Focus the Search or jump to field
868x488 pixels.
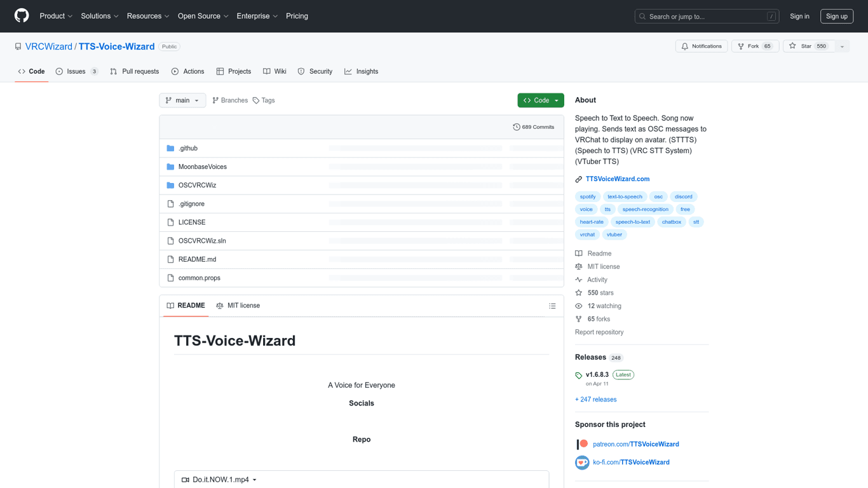[x=707, y=17]
